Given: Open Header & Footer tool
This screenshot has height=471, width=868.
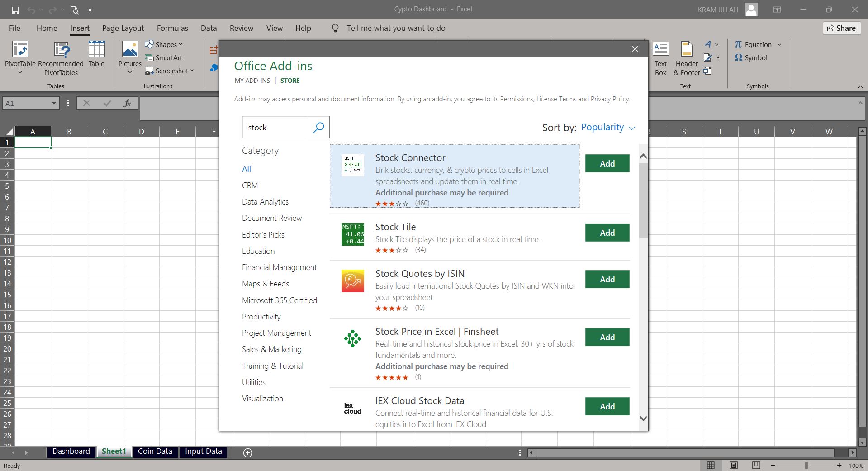Looking at the screenshot, I should click(687, 59).
